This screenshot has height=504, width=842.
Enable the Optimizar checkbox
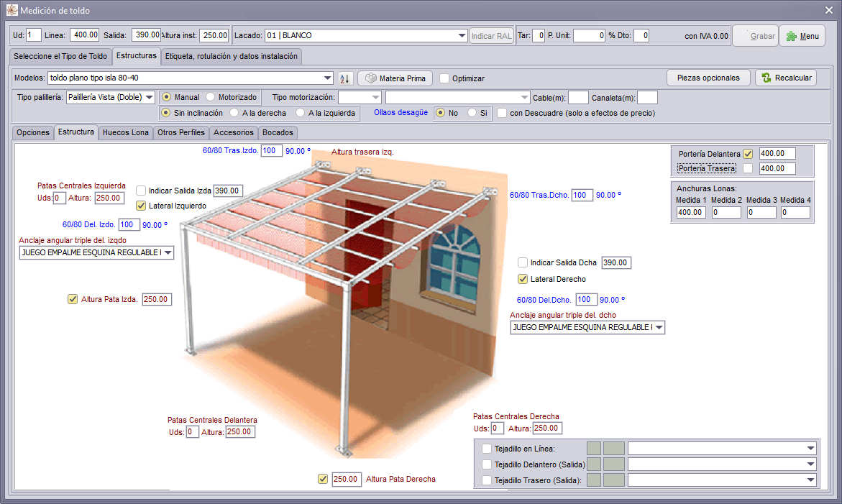pyautogui.click(x=444, y=78)
